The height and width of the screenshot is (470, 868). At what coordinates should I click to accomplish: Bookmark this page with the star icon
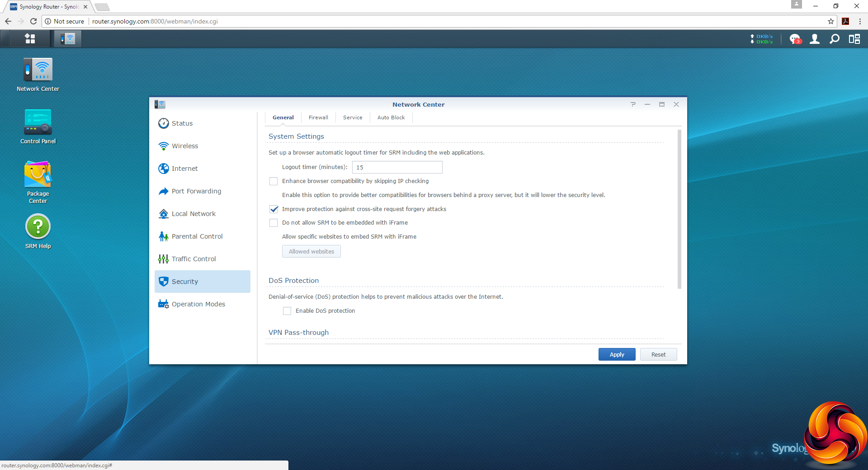[x=831, y=21]
